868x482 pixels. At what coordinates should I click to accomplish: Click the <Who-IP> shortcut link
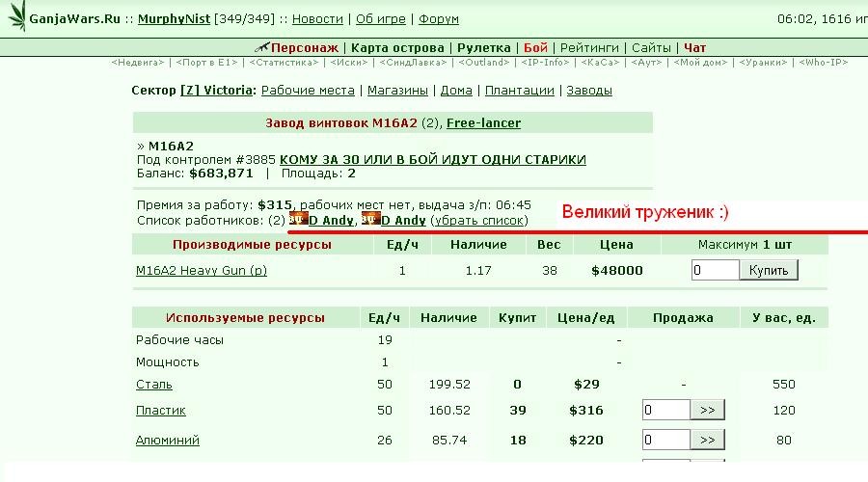click(824, 63)
